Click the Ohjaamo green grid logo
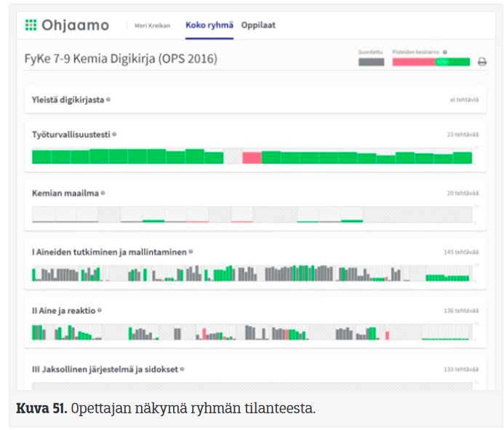The width and height of the screenshot is (504, 430). tap(31, 25)
